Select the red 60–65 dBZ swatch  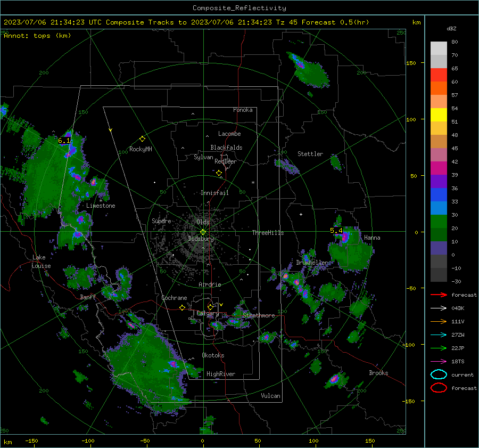click(439, 75)
